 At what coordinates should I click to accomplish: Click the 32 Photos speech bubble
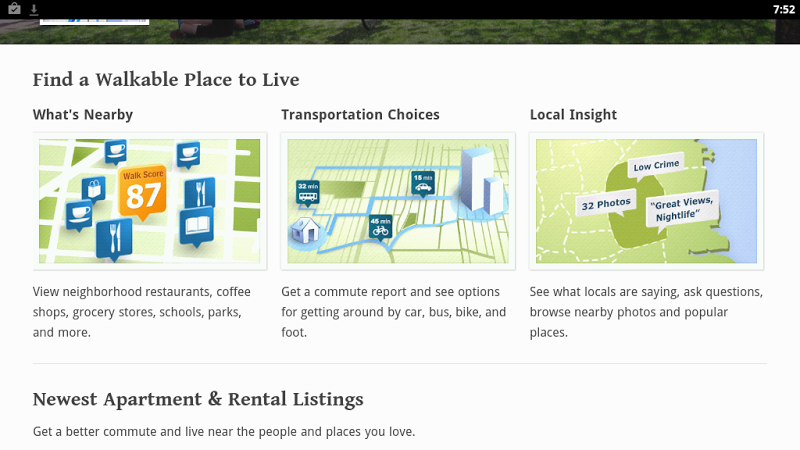coord(606,205)
